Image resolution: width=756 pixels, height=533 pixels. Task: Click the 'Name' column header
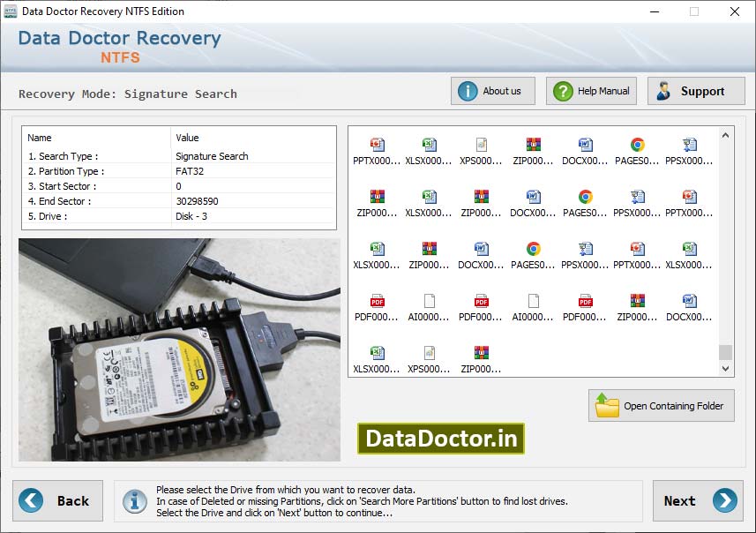pos(40,138)
